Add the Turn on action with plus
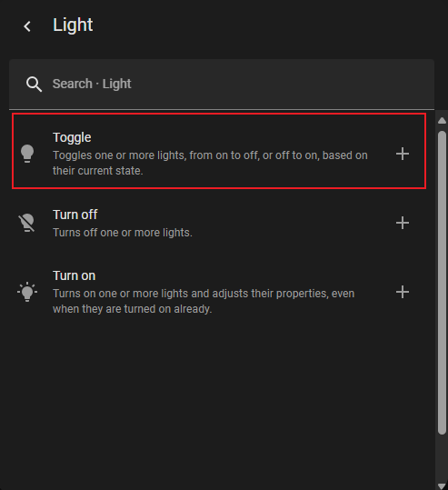The height and width of the screenshot is (490, 448). pos(403,292)
